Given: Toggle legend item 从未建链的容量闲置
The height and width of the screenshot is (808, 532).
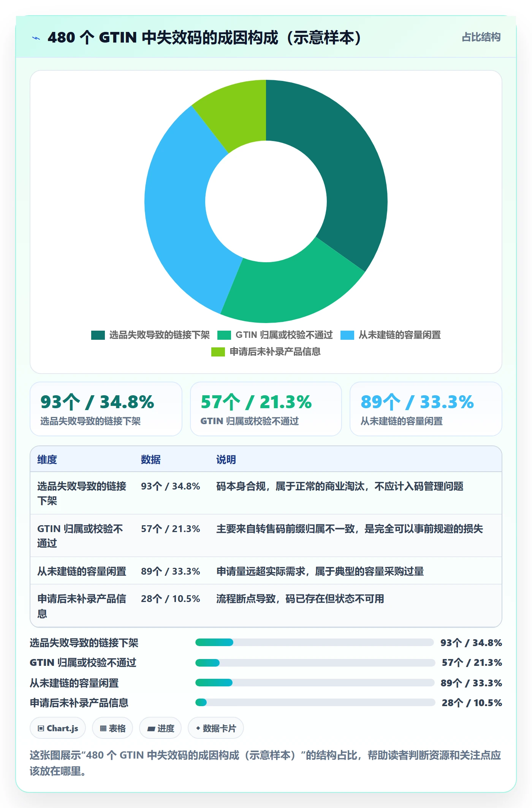Looking at the screenshot, I should tap(391, 335).
